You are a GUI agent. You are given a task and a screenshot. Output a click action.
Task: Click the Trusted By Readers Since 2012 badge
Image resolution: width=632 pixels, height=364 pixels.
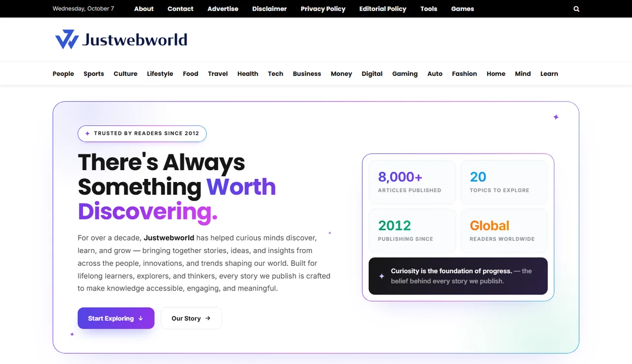pyautogui.click(x=142, y=133)
